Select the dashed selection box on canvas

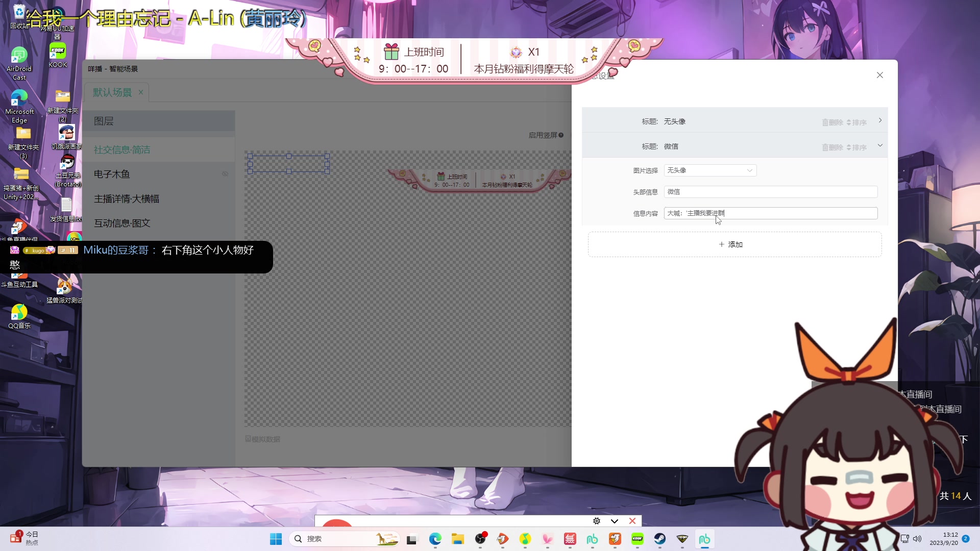coord(289,164)
